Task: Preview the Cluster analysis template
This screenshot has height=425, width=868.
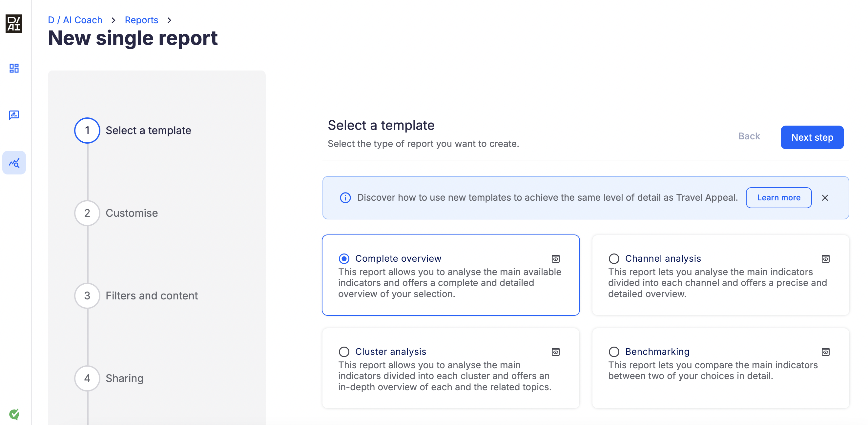Action: [x=556, y=352]
